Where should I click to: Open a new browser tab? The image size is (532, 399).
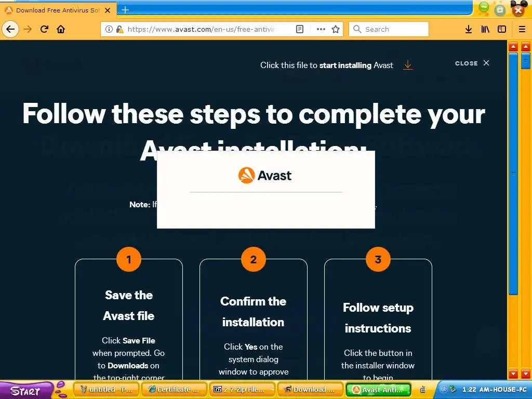pyautogui.click(x=125, y=10)
